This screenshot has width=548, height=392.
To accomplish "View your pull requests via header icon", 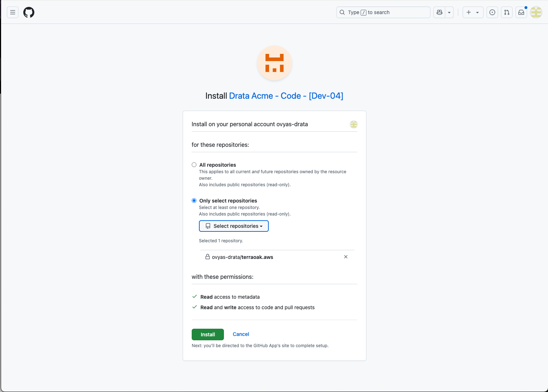I will (x=507, y=12).
